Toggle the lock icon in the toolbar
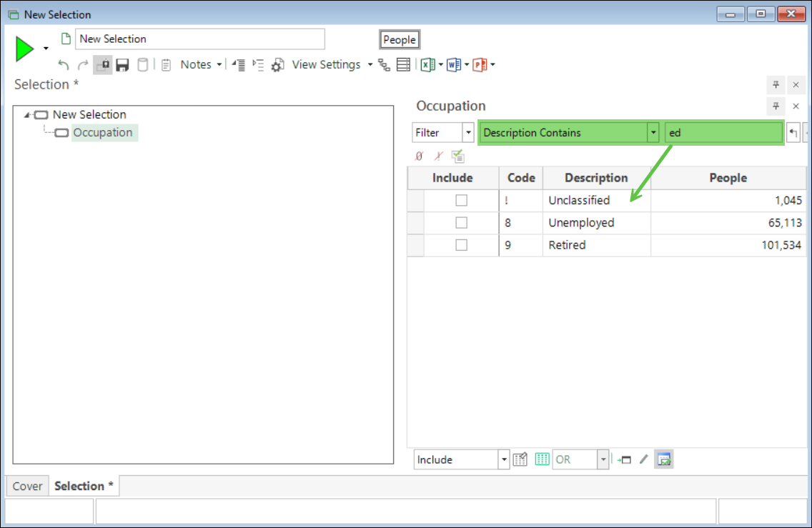The height and width of the screenshot is (528, 812). coord(103,65)
